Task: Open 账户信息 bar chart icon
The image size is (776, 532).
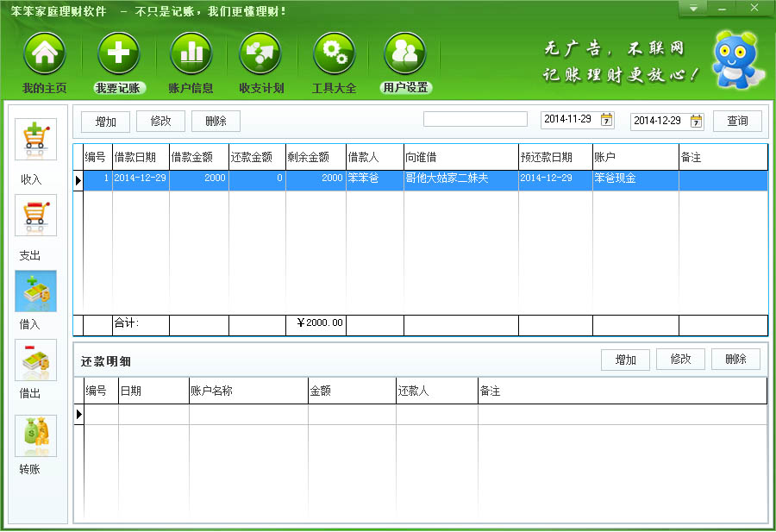Action: (191, 55)
